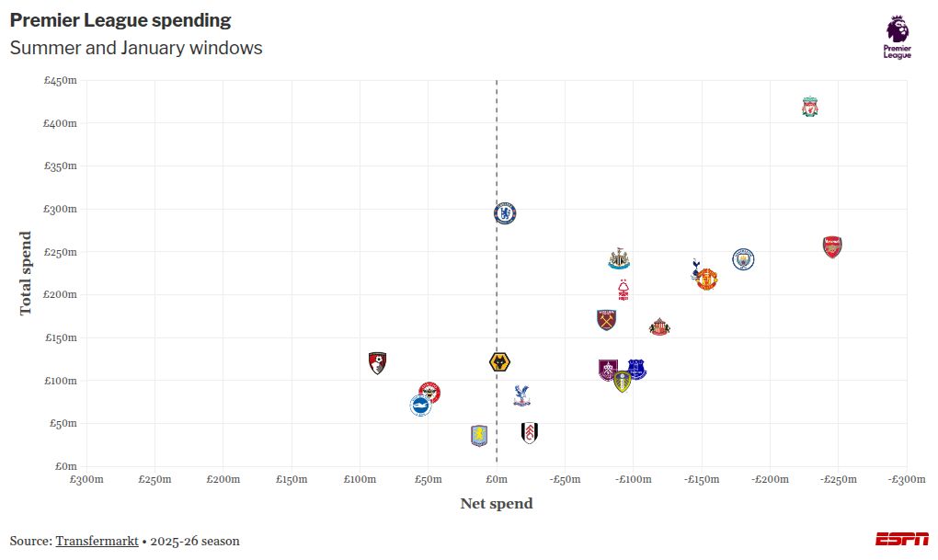
Task: Click the Fulham crest
Action: click(530, 433)
